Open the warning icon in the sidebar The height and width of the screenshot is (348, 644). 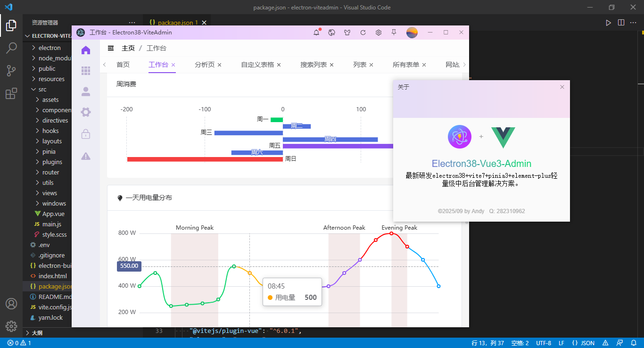pos(86,156)
